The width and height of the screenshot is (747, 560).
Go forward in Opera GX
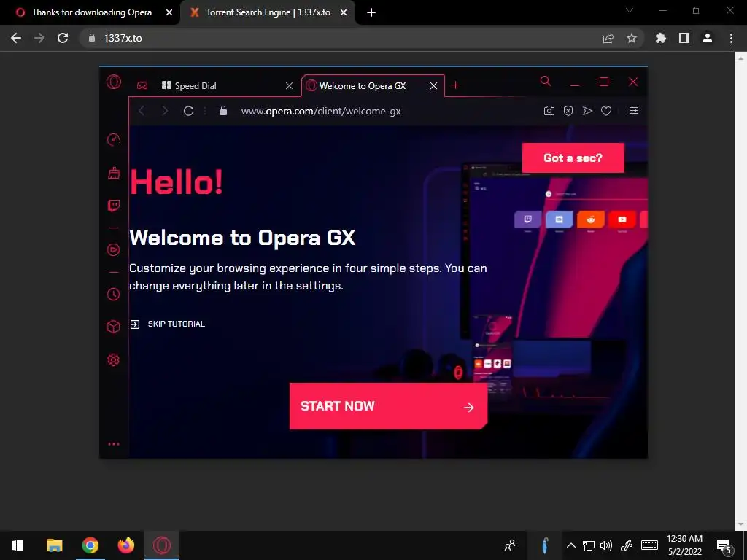[165, 111]
